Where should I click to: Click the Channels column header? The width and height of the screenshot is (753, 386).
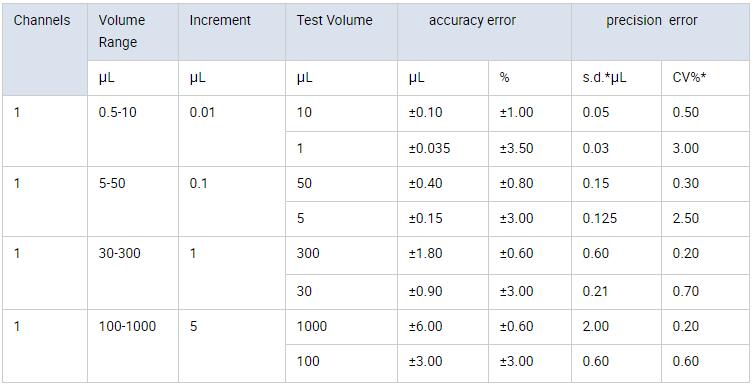[45, 49]
